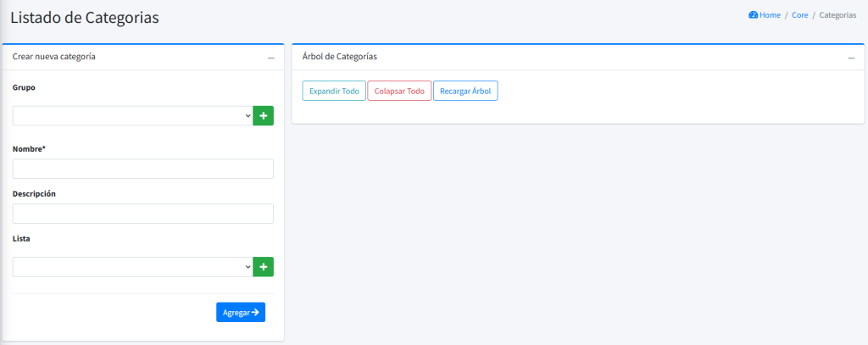The image size is (868, 345).
Task: Click the Crear nueva categoría panel header
Action: (54, 57)
